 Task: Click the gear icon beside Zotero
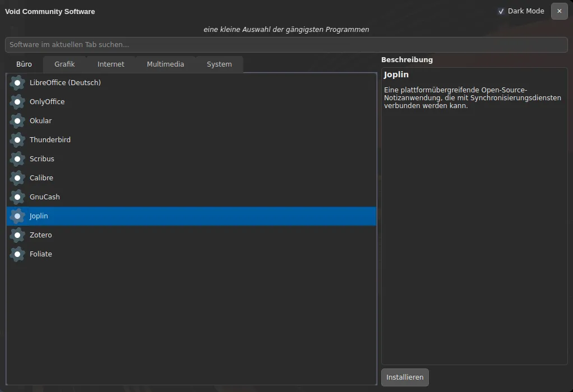[x=17, y=235]
